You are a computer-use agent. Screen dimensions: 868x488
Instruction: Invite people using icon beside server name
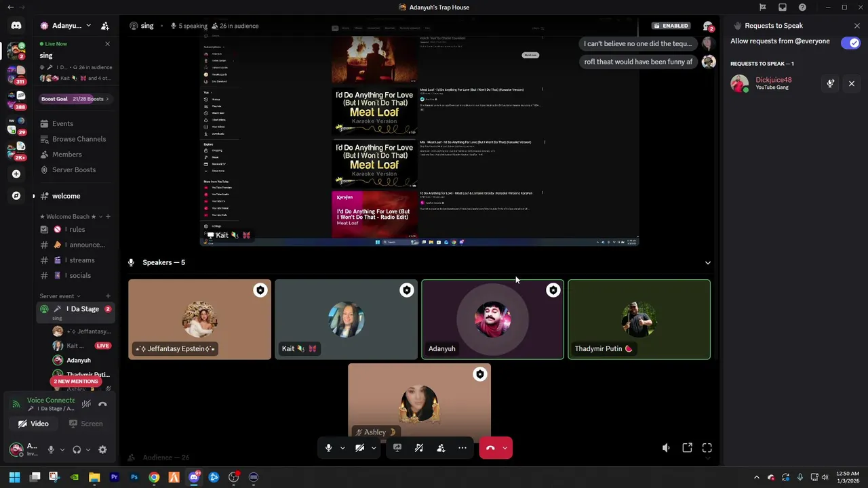pos(105,26)
